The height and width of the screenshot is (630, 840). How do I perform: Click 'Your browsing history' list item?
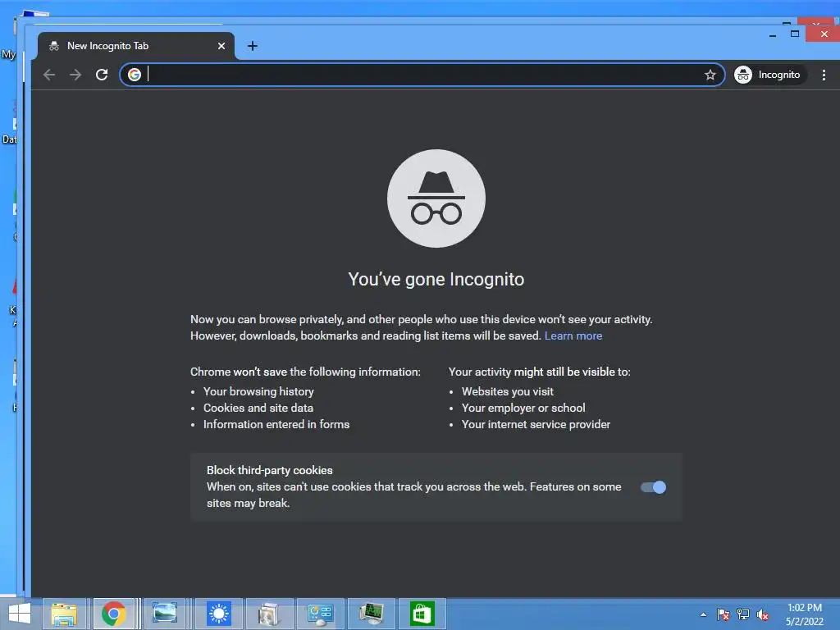pos(258,391)
